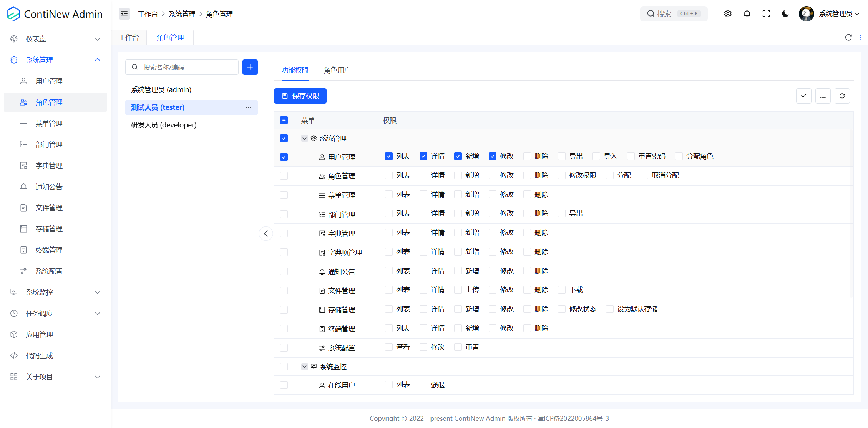Open 应用管理 in the sidebar
The width and height of the screenshot is (868, 428).
55,334
